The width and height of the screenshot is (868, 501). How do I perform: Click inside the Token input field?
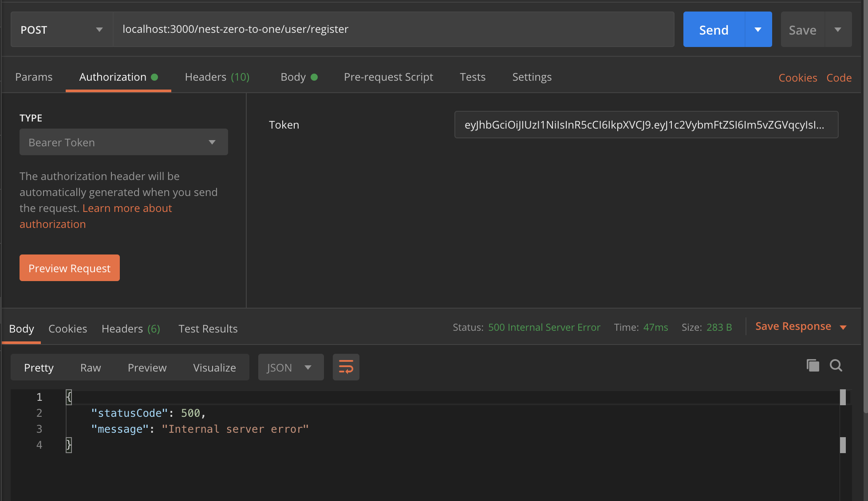pos(646,125)
